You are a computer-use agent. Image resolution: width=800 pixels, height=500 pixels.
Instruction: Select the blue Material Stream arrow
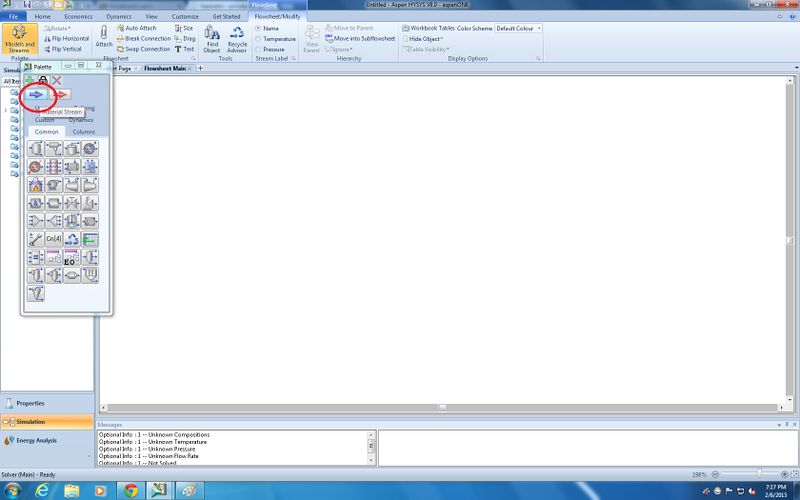coord(36,94)
